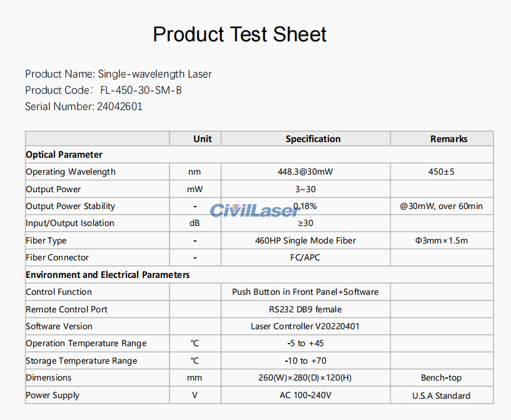Click the Storage Temperature Range label
This screenshot has height=420, width=511.
(x=81, y=361)
